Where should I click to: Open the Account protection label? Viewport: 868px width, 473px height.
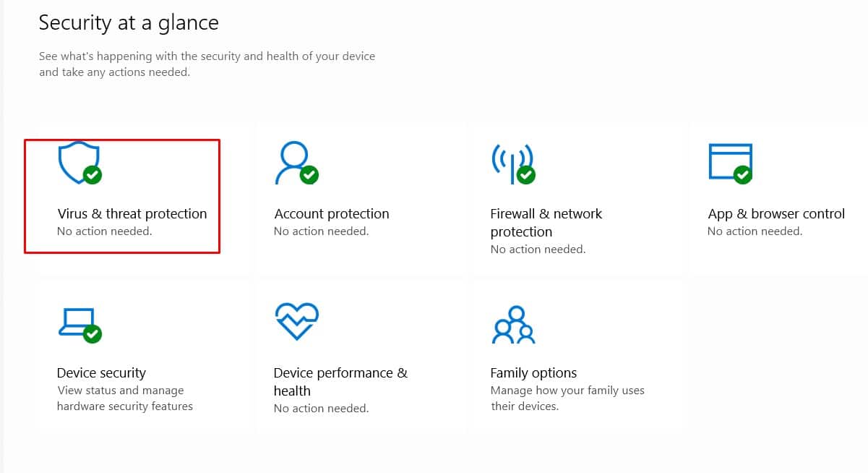point(332,214)
